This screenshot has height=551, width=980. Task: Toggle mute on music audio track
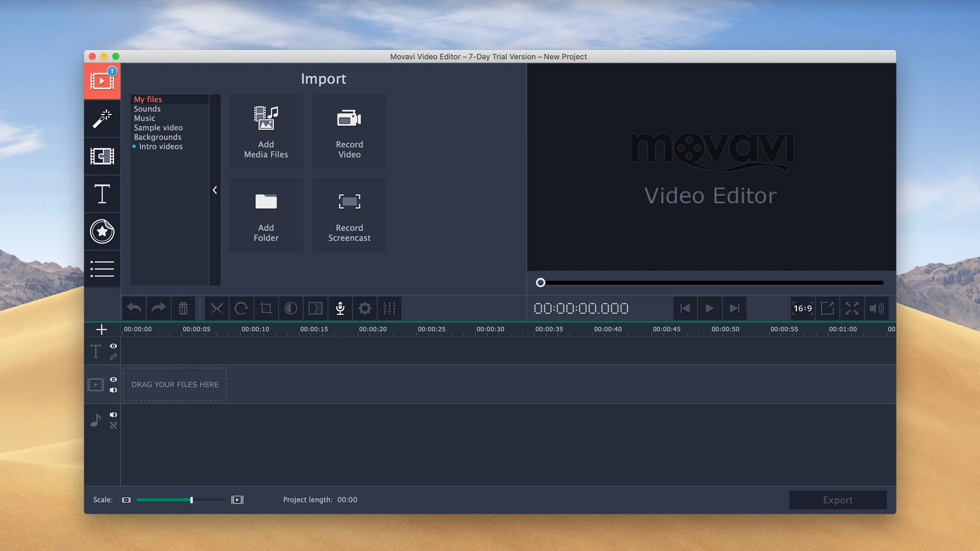pos(113,415)
